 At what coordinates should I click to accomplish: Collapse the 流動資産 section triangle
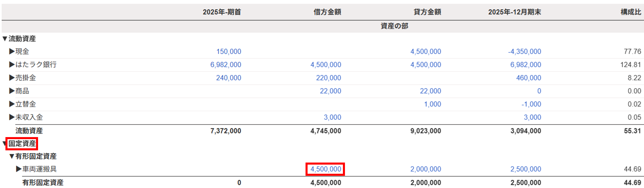tap(5, 39)
